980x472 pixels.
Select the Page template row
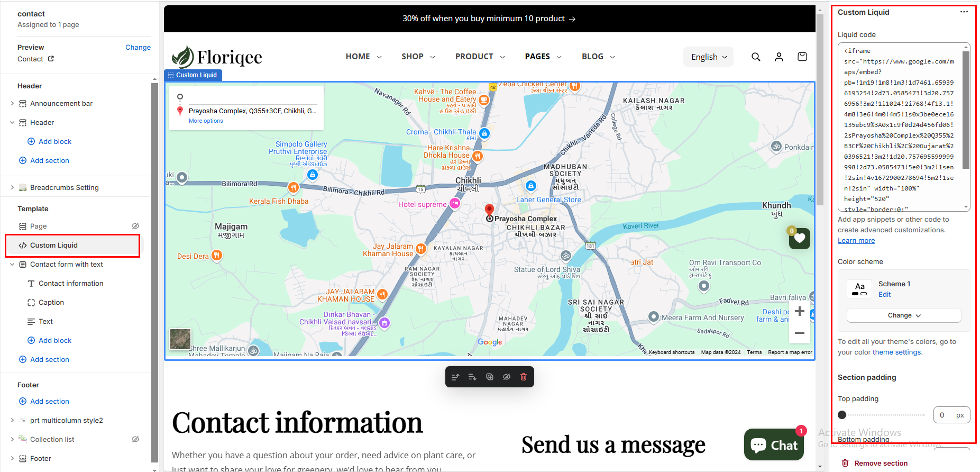[75, 226]
